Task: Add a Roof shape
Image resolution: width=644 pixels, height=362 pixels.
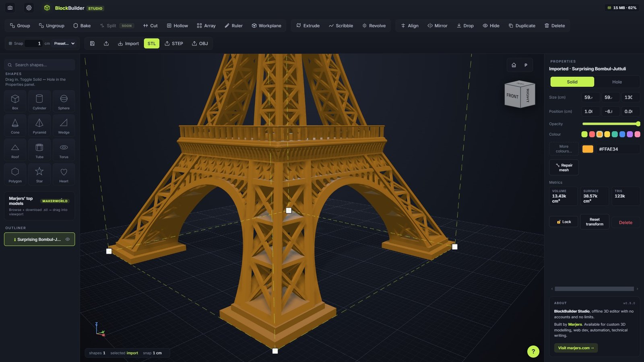Action: coord(15,150)
